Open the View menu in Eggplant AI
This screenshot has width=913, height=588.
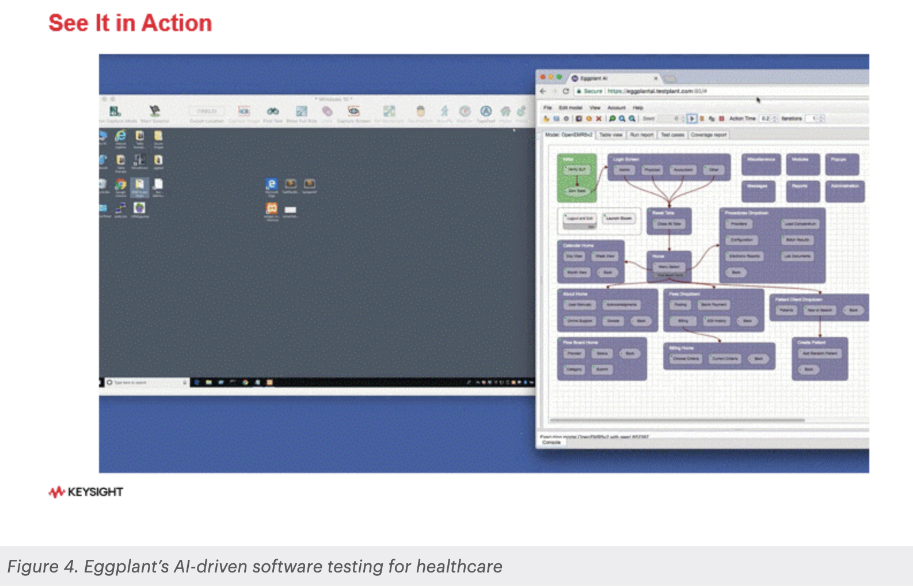tap(595, 108)
